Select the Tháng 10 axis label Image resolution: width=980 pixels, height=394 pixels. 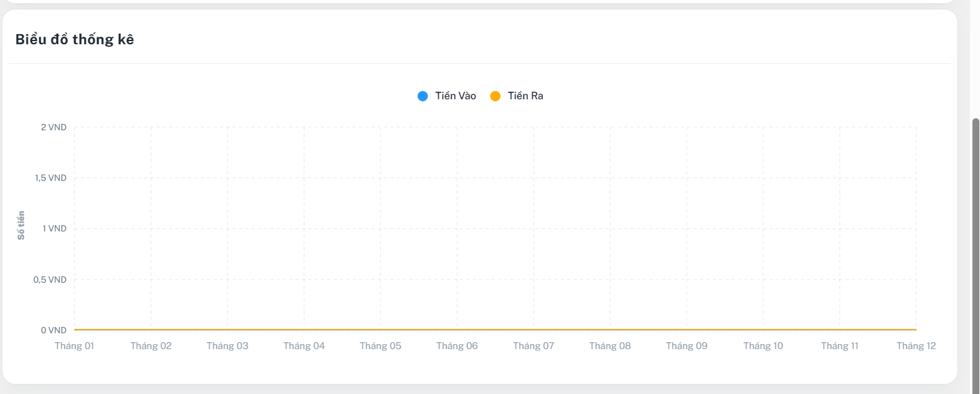[x=763, y=346]
